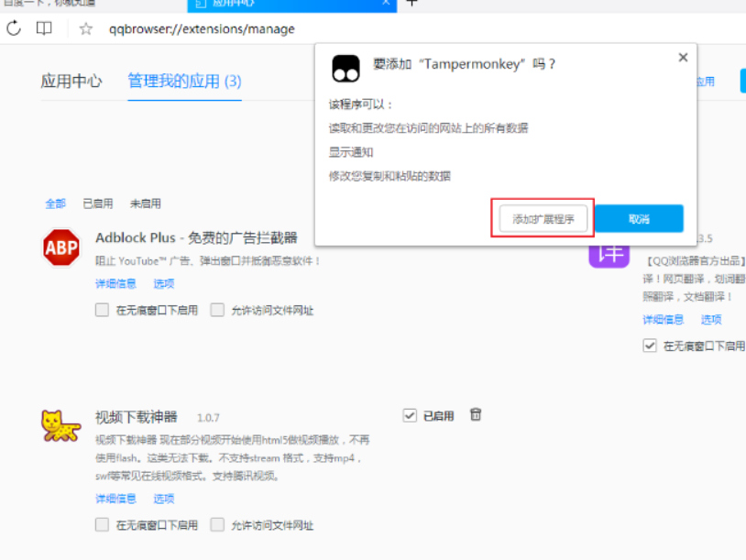Toggle 在无痕窗口下启用 for Adblock Plus

tap(102, 310)
